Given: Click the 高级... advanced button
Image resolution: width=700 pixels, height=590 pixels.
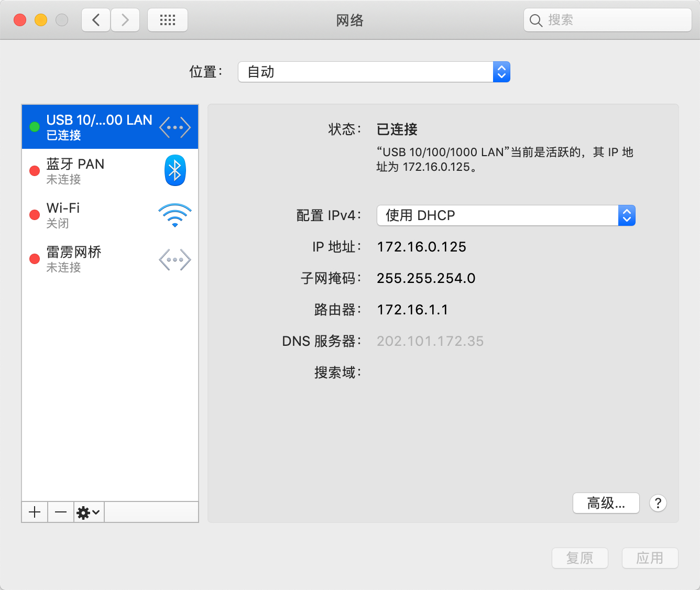Looking at the screenshot, I should (x=606, y=503).
